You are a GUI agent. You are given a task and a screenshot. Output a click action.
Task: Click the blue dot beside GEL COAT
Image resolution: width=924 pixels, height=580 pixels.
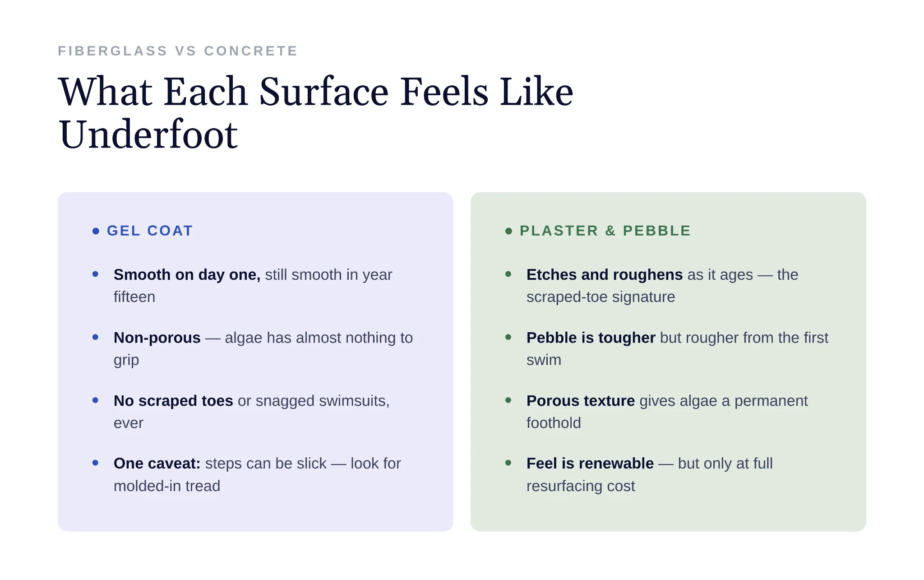pos(96,231)
